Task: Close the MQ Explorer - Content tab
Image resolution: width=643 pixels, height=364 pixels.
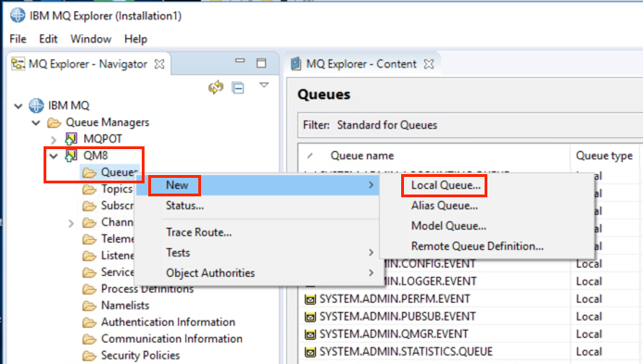Action: pyautogui.click(x=429, y=64)
